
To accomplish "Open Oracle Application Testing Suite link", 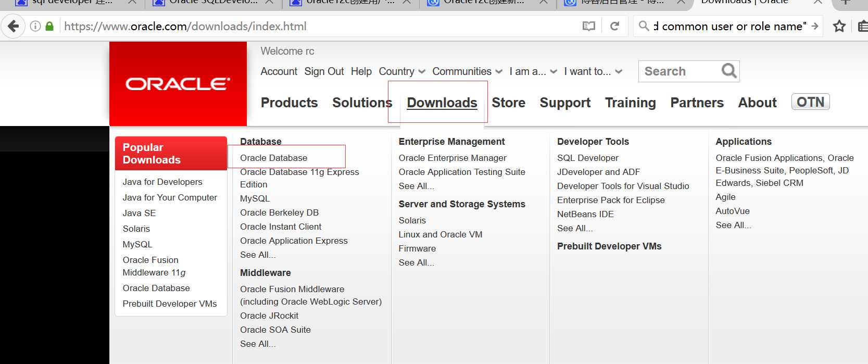I will coord(462,172).
